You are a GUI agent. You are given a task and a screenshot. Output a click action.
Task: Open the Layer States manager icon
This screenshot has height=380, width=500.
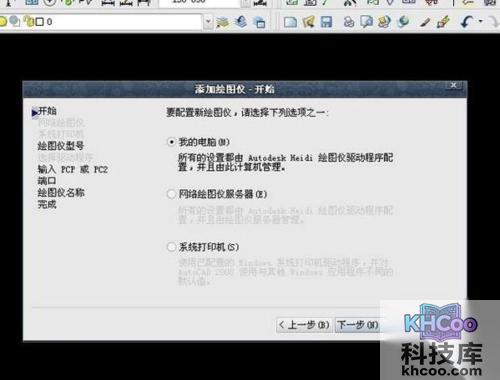(x=259, y=23)
